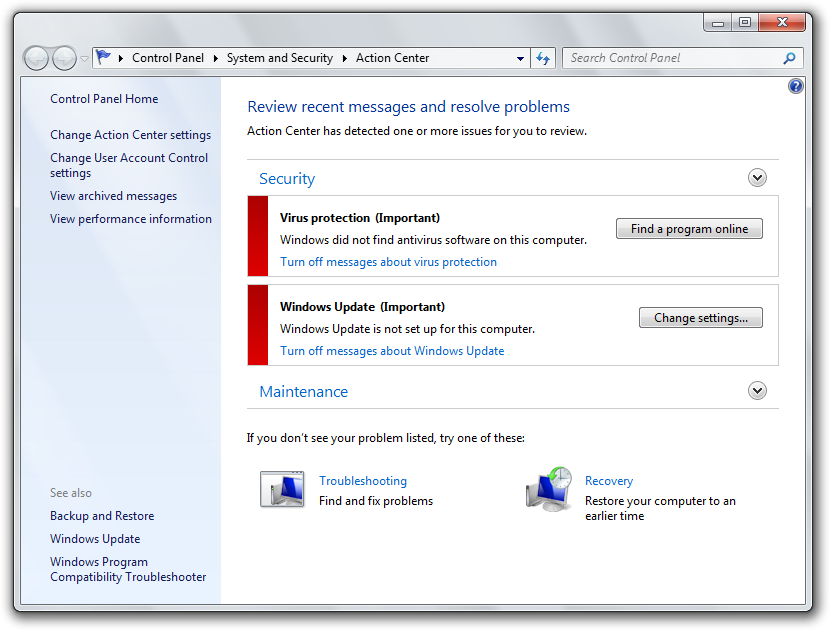Click the Refresh button

click(543, 58)
